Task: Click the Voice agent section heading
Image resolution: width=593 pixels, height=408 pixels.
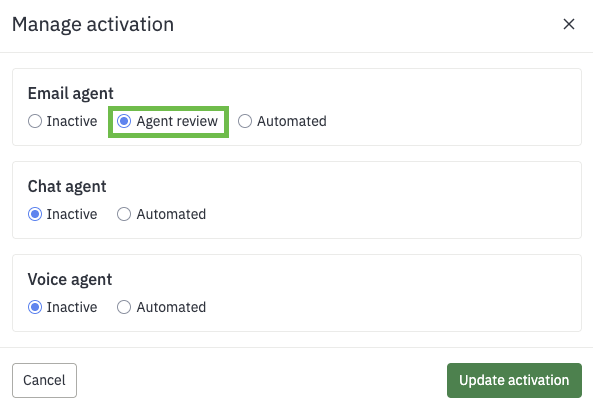Action: pyautogui.click(x=70, y=280)
